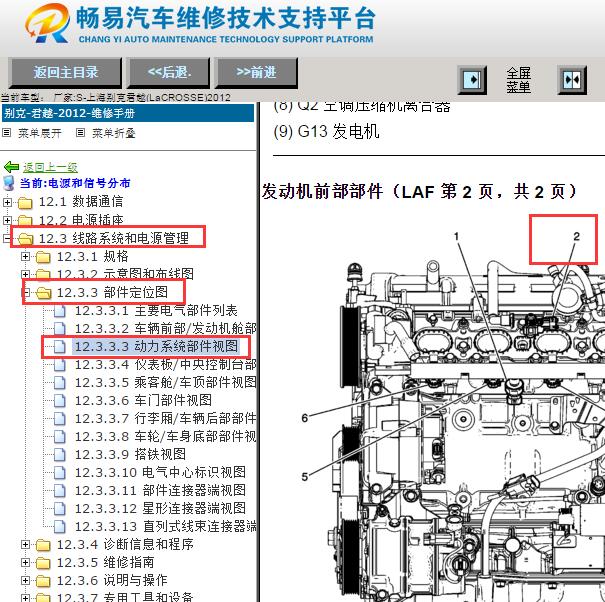
Task: Open 12.3.3.6 车门部件视图
Action: click(x=143, y=401)
